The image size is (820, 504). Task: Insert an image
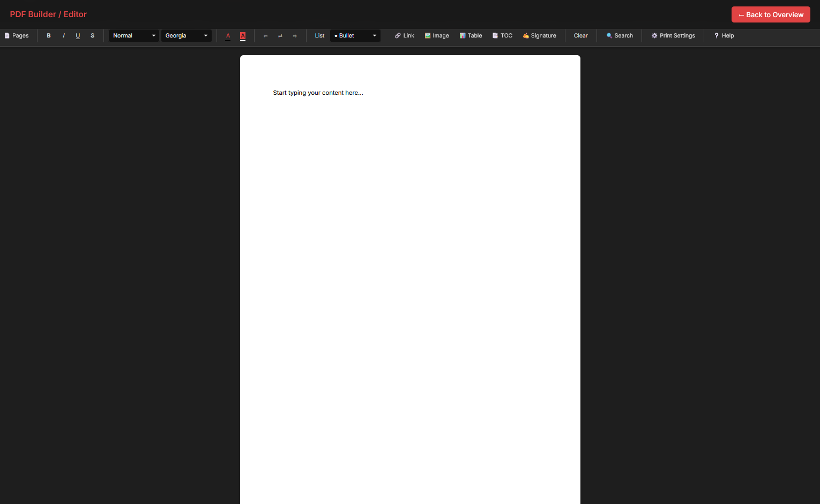pyautogui.click(x=437, y=36)
